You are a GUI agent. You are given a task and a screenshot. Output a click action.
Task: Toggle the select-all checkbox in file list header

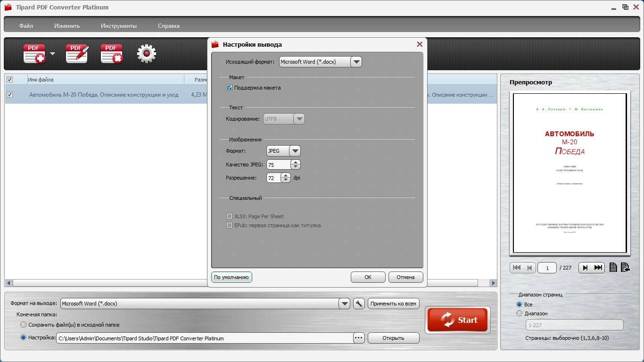click(x=9, y=80)
